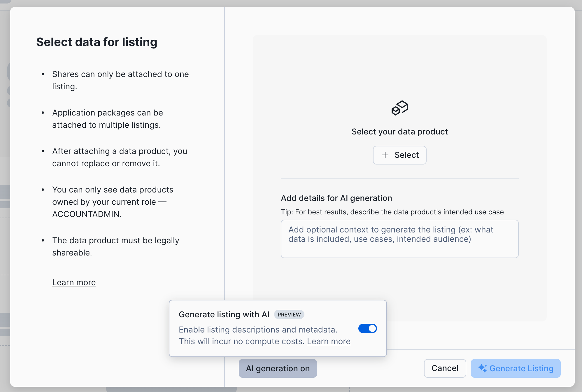Click the Enable listing descriptions and metadata text
582x392 pixels.
pyautogui.click(x=258, y=330)
